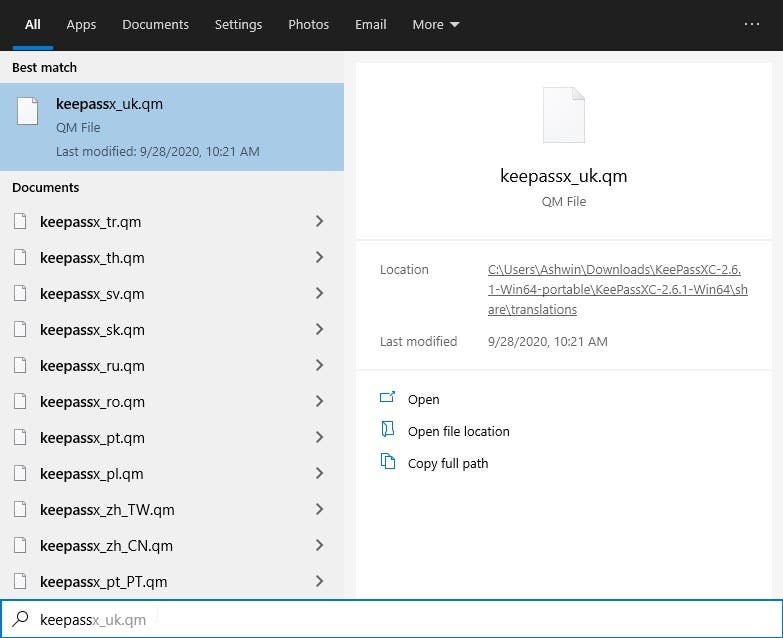Expand the chevron next to keepassx_ru.qm
Image resolution: width=783 pixels, height=638 pixels.
[x=319, y=366]
